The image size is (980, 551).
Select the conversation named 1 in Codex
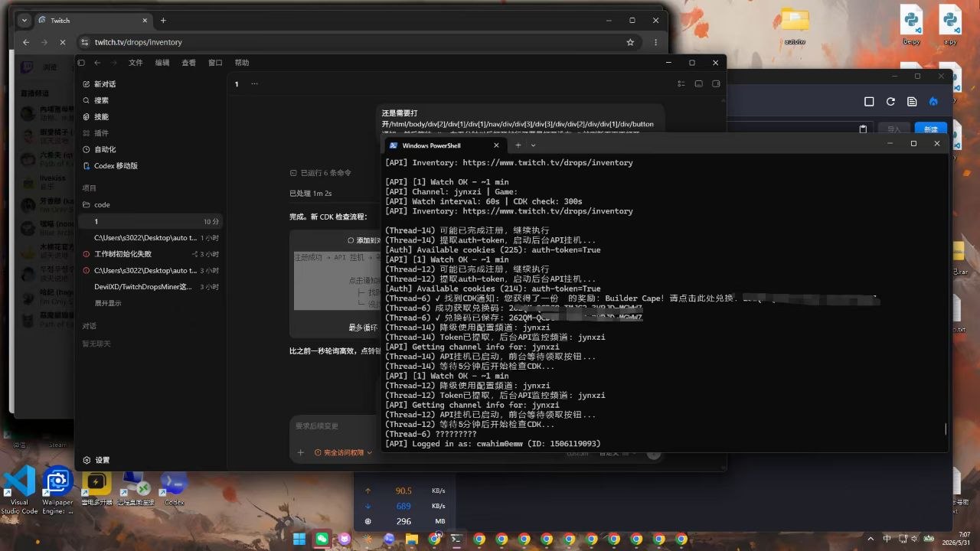pyautogui.click(x=150, y=221)
